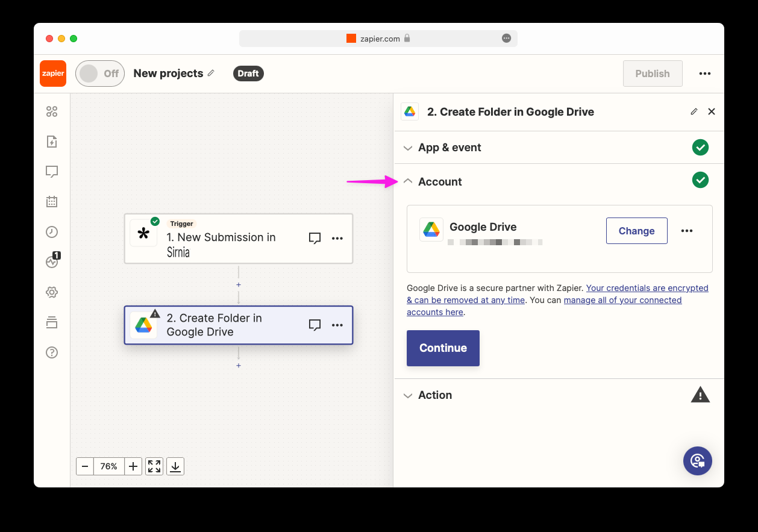
Task: Add a step after Create Folder
Action: coord(239,365)
